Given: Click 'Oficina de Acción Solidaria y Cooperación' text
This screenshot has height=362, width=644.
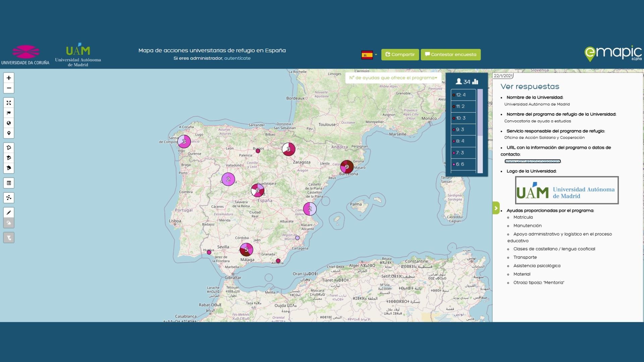Looking at the screenshot, I should coord(544,137).
